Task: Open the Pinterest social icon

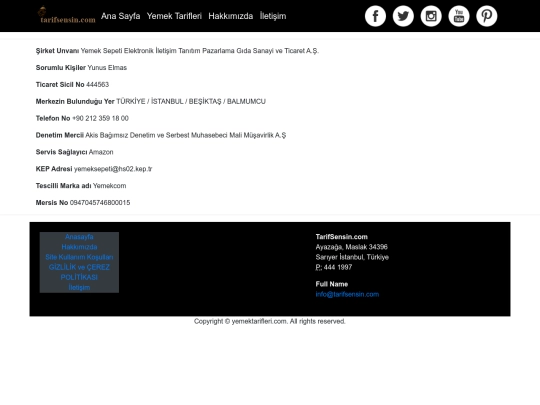Action: tap(487, 16)
